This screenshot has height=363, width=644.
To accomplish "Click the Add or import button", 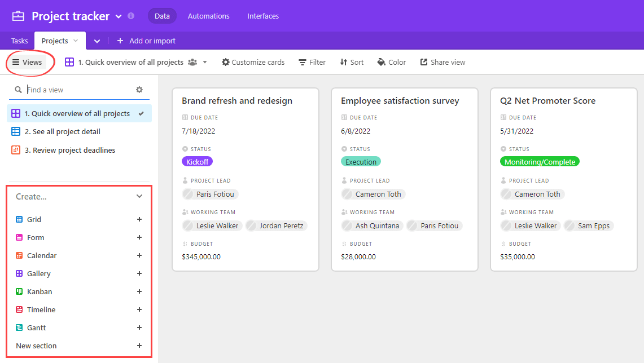I will (x=147, y=41).
